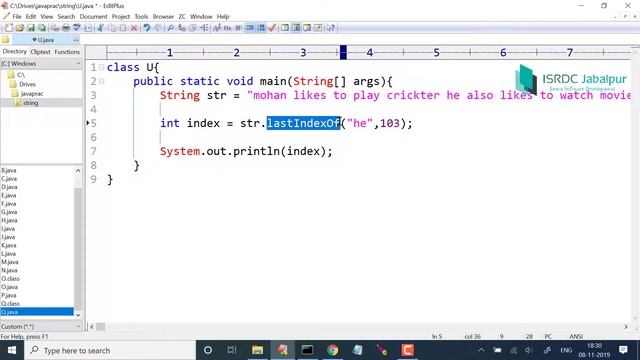The image size is (640, 360).
Task: Create a new file with the New toolbar icon
Action: 9,28
